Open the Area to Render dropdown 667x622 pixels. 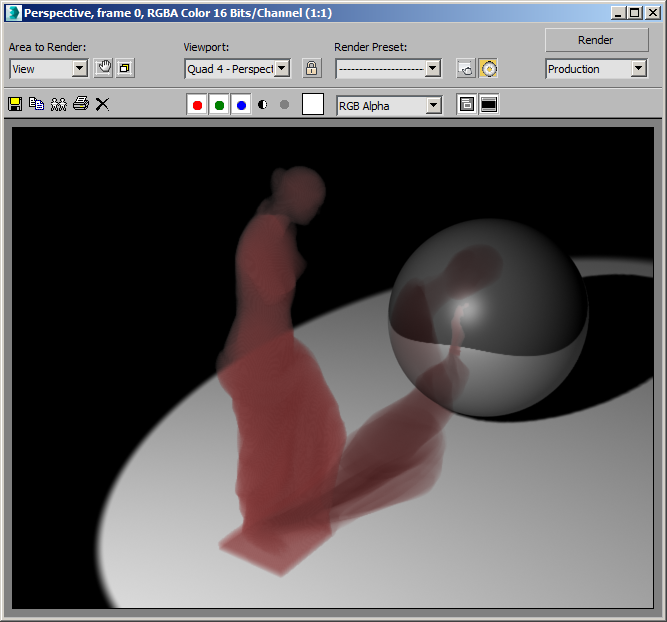pos(48,68)
